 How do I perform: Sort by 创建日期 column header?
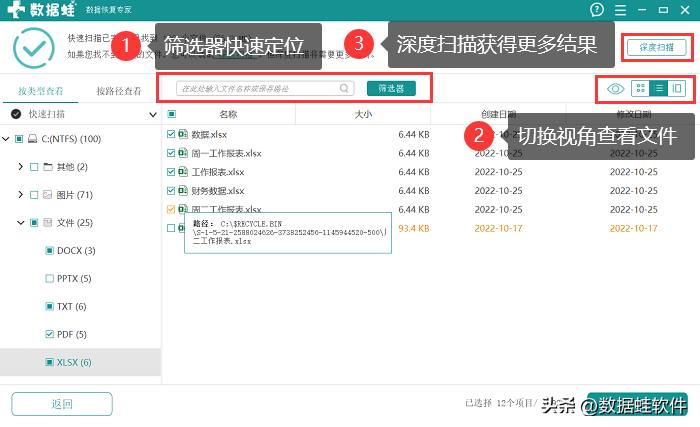coord(498,114)
